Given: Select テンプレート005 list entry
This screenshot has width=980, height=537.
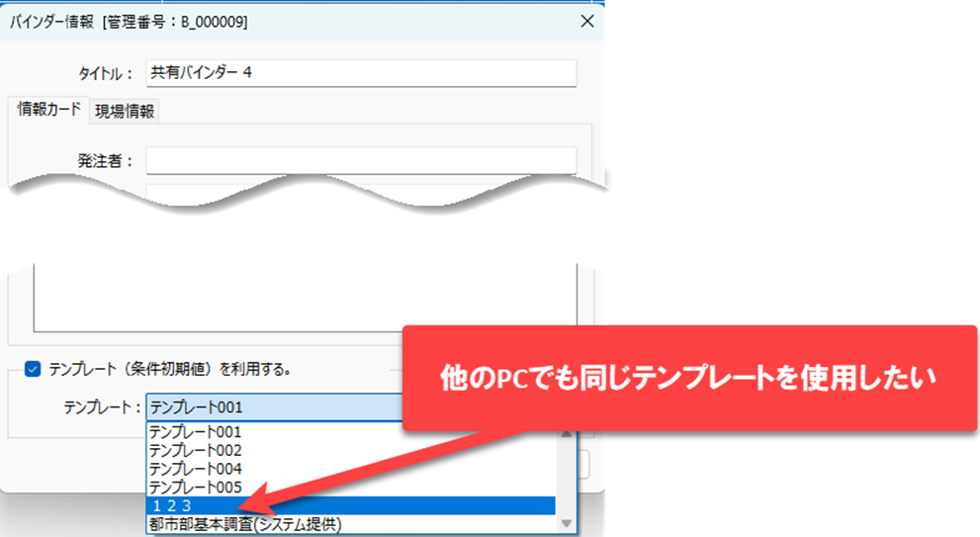Looking at the screenshot, I should pyautogui.click(x=351, y=487).
